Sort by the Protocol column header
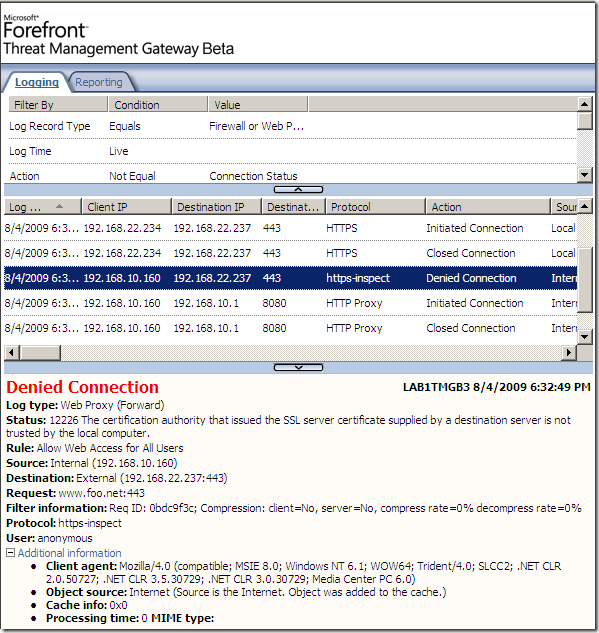 click(x=376, y=207)
